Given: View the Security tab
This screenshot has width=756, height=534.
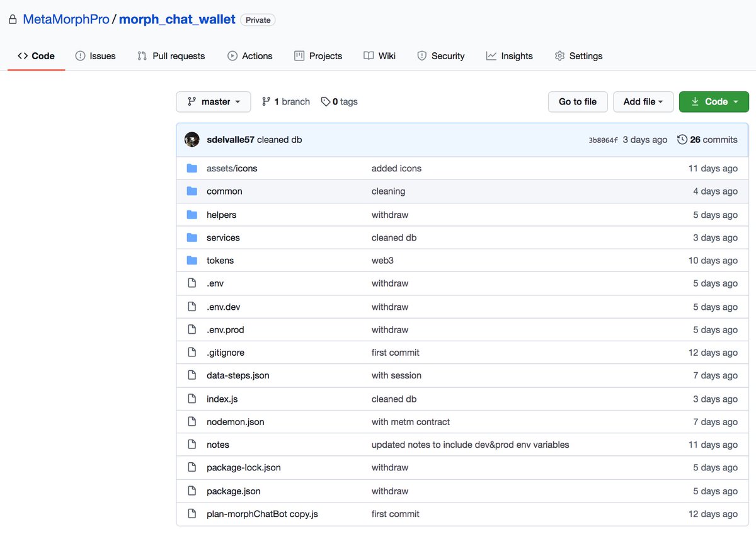Looking at the screenshot, I should click(x=441, y=56).
